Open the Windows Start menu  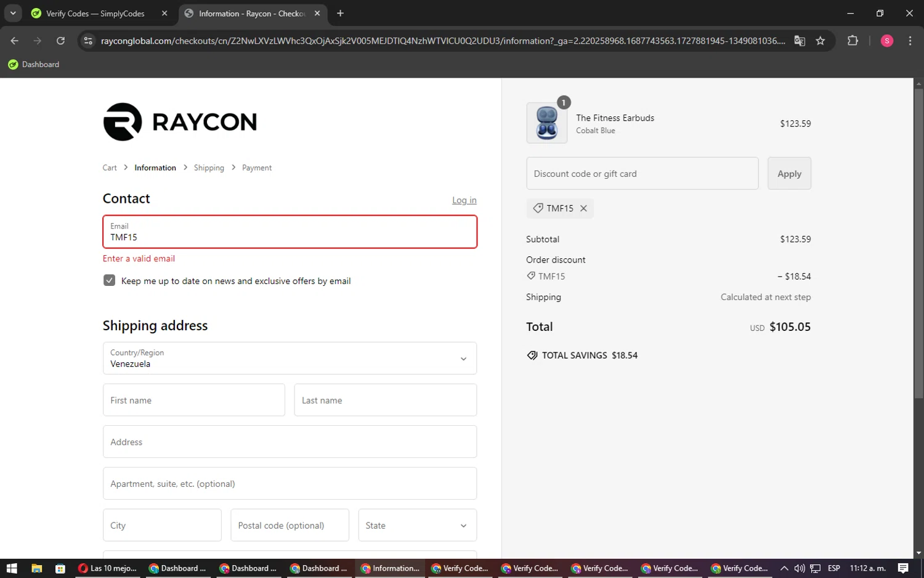click(x=12, y=568)
